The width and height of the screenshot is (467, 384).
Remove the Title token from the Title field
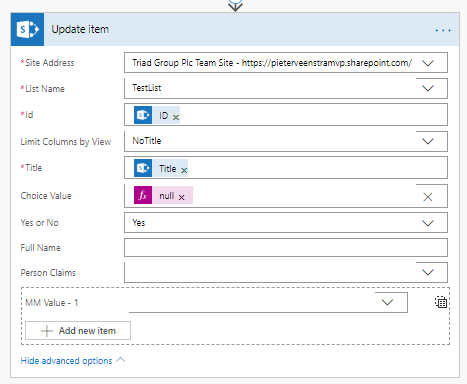click(184, 170)
